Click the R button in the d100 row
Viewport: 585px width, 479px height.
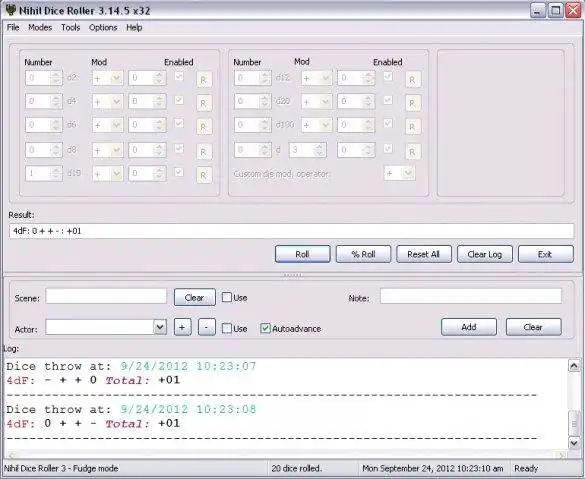[x=413, y=127]
